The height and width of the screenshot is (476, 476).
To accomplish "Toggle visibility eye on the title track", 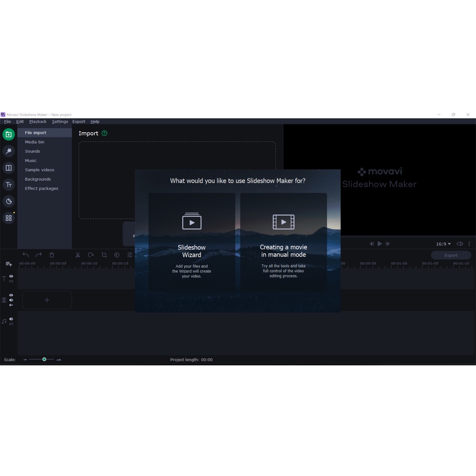I will [x=11, y=276].
